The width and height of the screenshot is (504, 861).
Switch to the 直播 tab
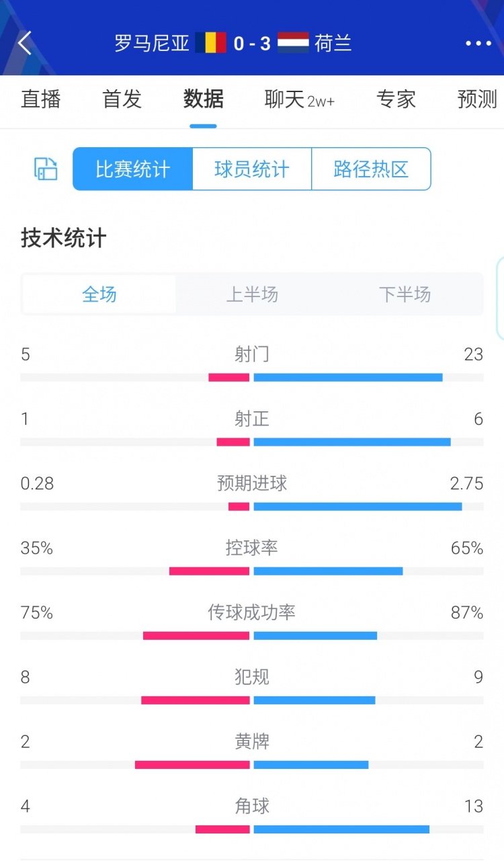pyautogui.click(x=41, y=99)
